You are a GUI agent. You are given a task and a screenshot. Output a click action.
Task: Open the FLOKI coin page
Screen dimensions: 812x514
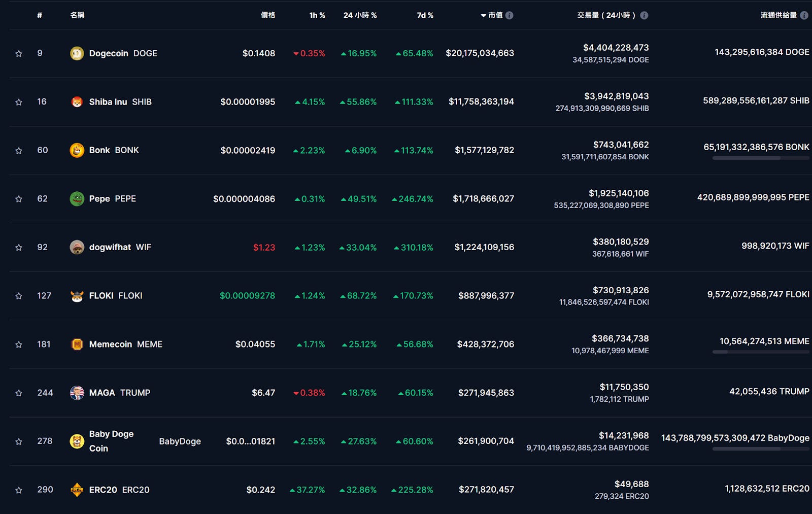tap(116, 296)
